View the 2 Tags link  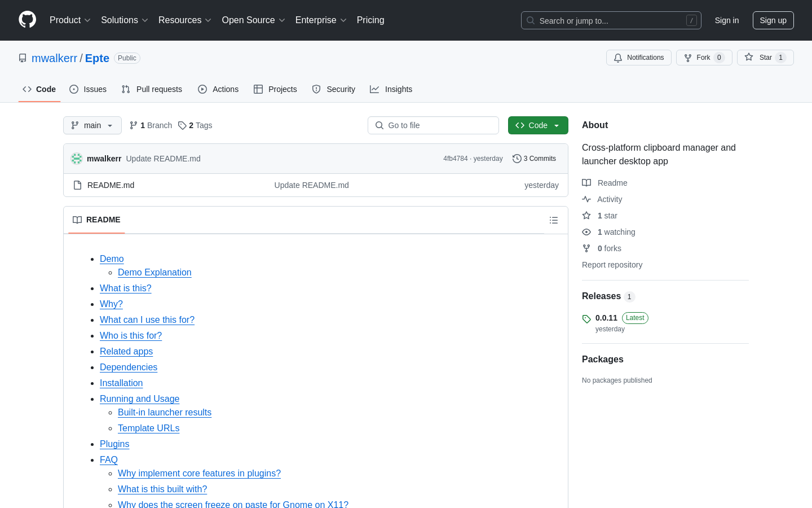point(195,125)
